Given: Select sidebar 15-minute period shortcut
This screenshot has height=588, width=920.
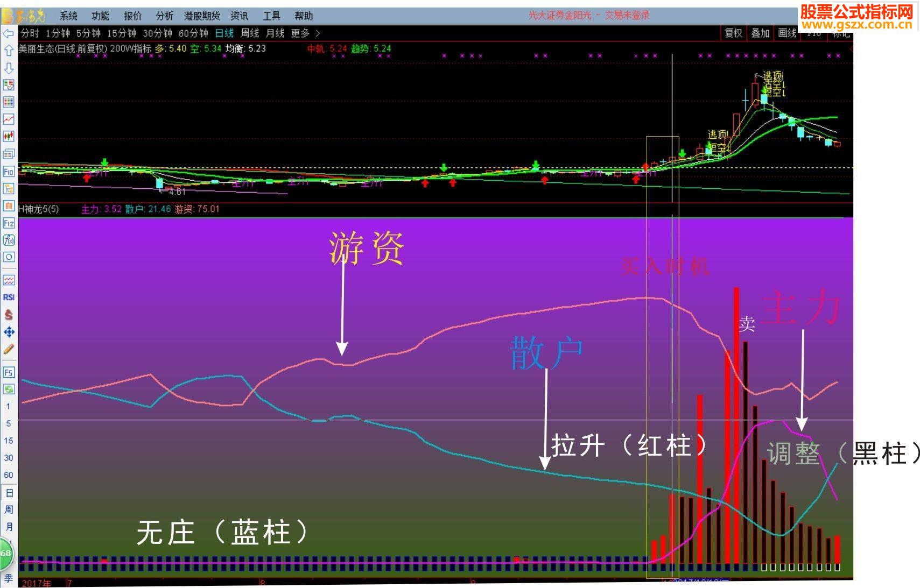Looking at the screenshot, I should click(8, 441).
